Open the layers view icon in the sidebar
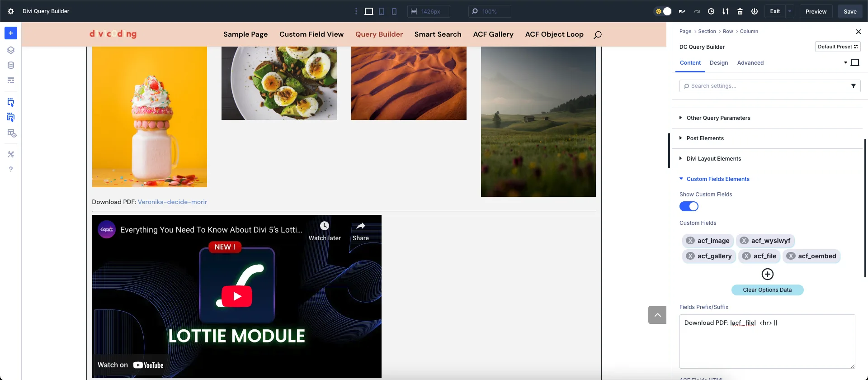The width and height of the screenshot is (868, 380). (11, 50)
